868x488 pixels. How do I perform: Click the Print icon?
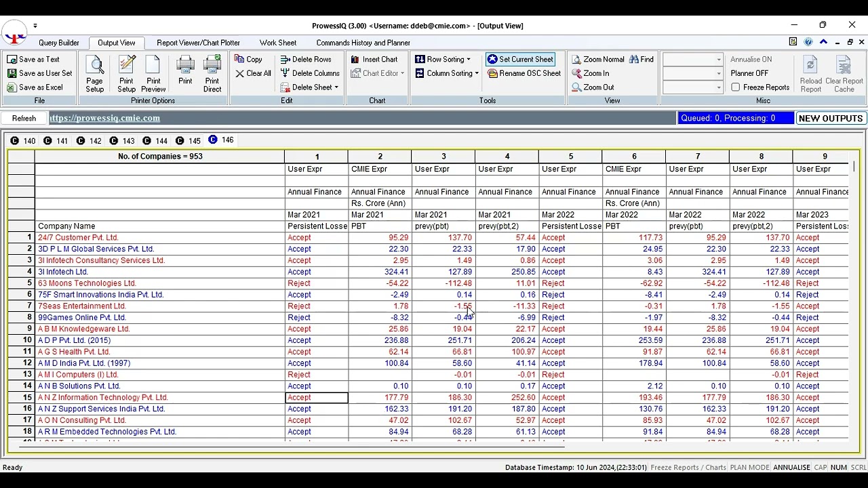pos(185,71)
